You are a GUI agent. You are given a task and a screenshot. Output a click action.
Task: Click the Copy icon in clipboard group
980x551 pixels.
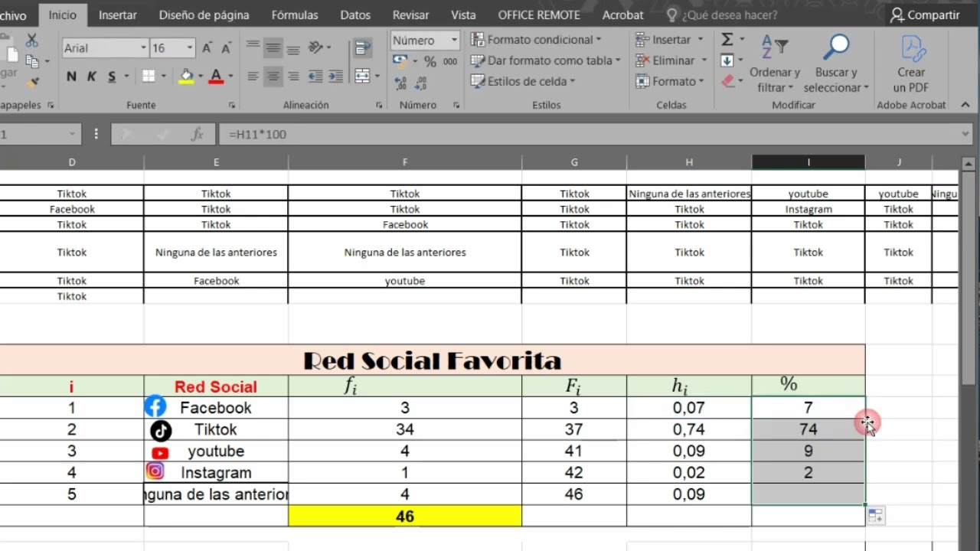(32, 60)
